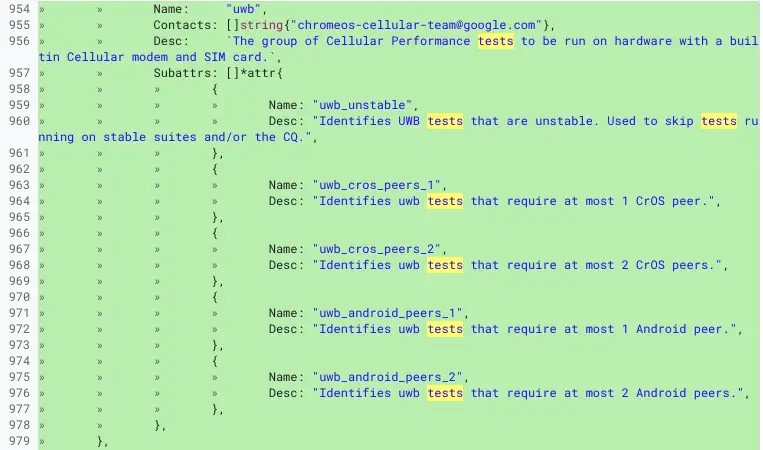The image size is (763, 450).
Task: Click 'Name:' label on line 954
Action: (171, 9)
